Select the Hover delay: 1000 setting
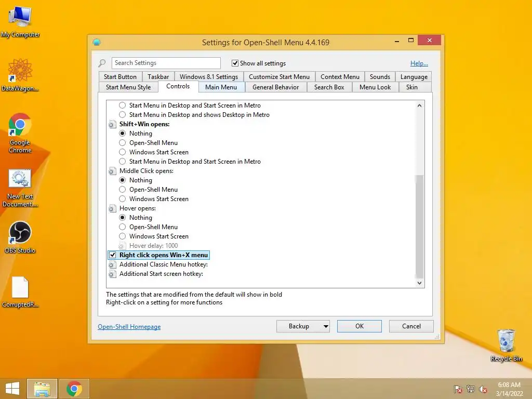532x399 pixels. pyautogui.click(x=153, y=246)
